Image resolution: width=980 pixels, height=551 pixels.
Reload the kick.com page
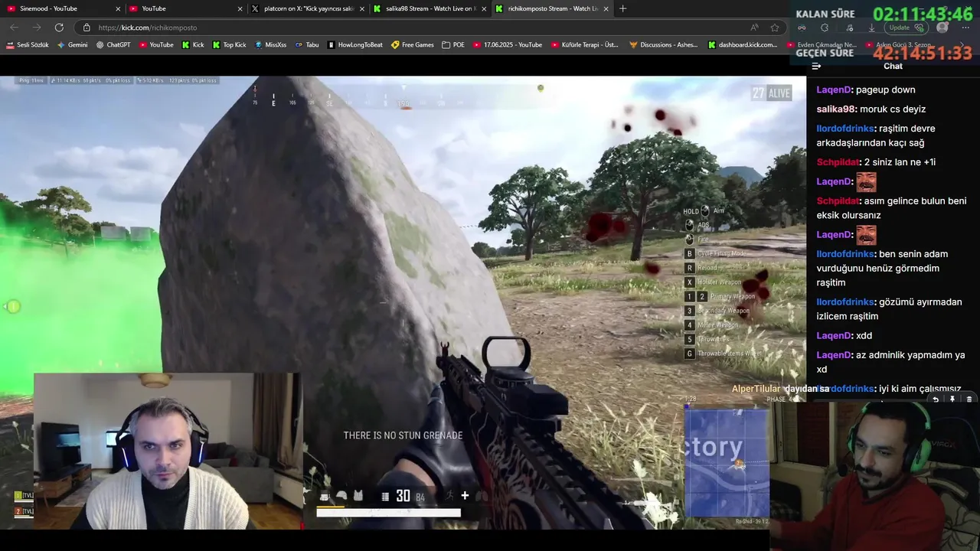pos(59,28)
